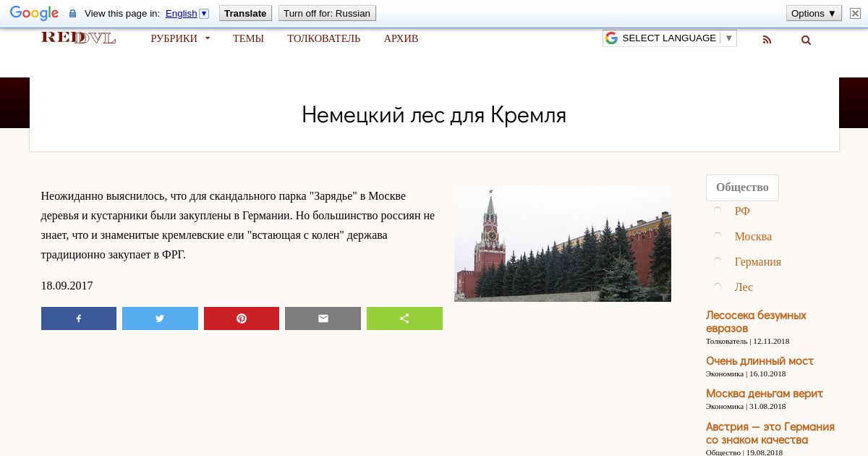Viewport: 868px width, 456px height.
Task: Click the article lead paragraph text
Action: click(x=238, y=225)
